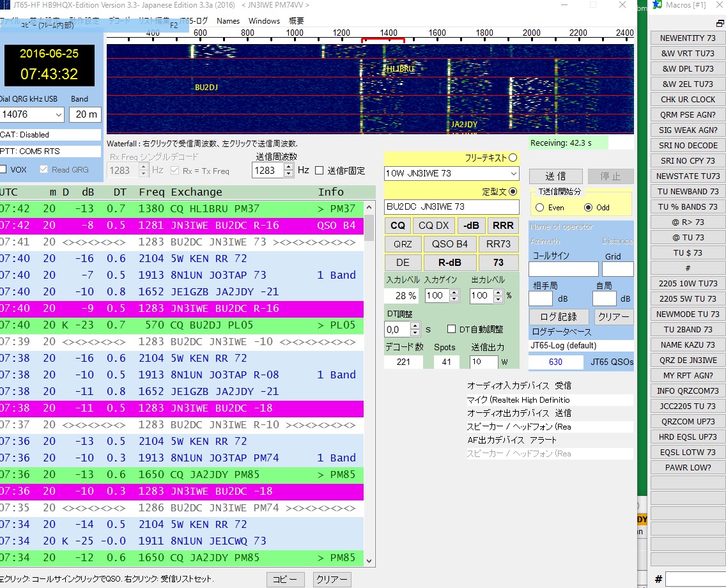726x588 pixels.
Task: Open the Windows menu
Action: [x=264, y=21]
